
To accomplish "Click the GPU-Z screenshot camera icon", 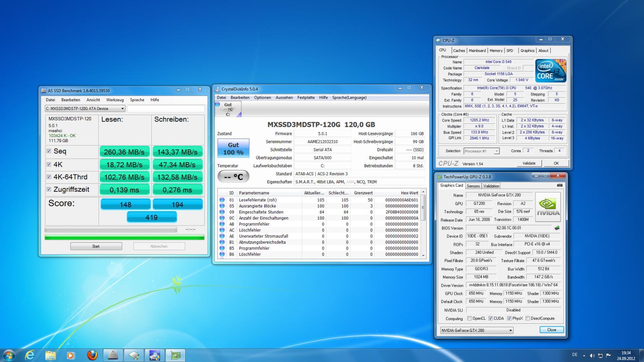I will point(560,186).
